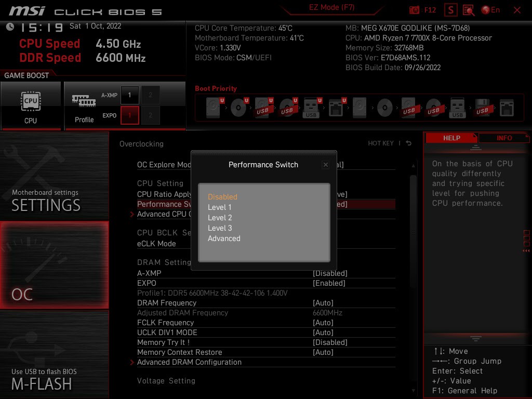Choose Level 3 in Performance Switch
Screen dimensions: 532x399
220,228
